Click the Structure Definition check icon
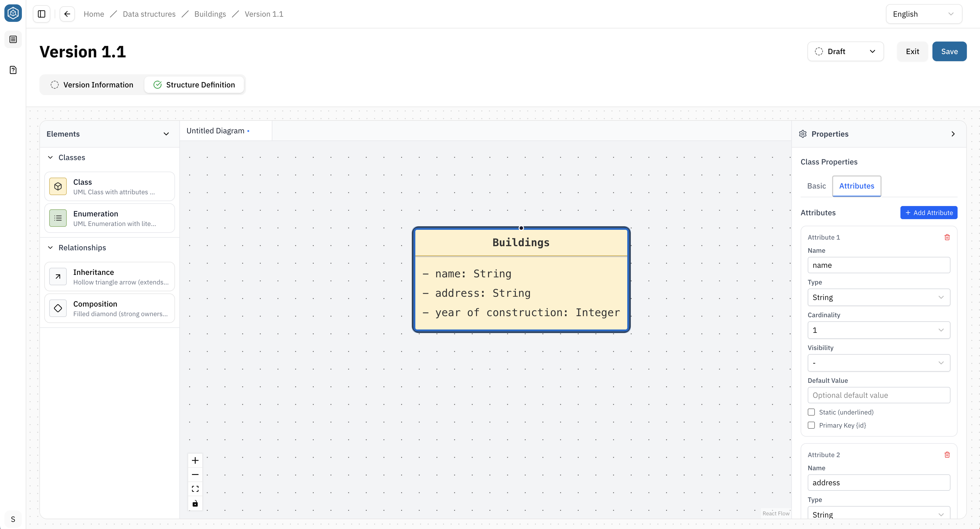 click(x=157, y=85)
